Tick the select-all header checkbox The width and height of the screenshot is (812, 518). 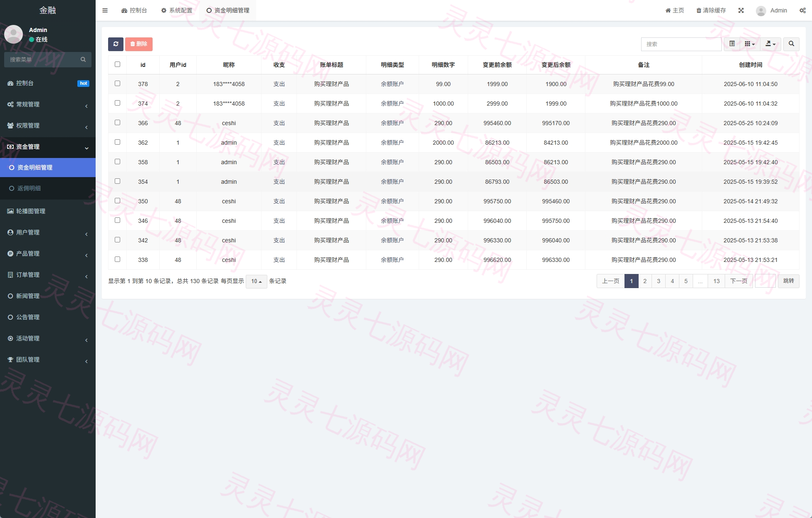117,64
